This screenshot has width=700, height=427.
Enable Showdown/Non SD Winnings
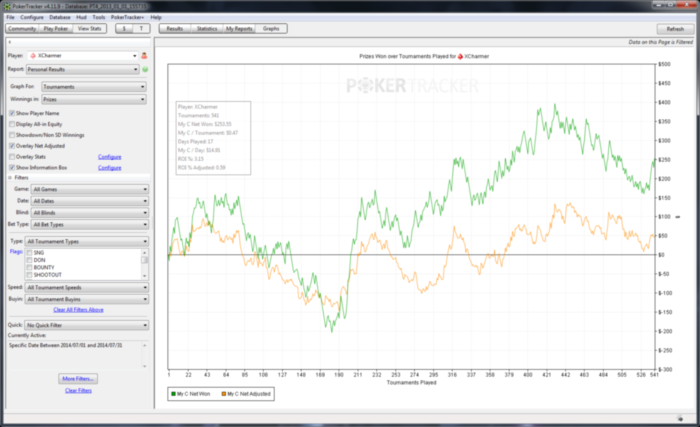click(x=12, y=135)
